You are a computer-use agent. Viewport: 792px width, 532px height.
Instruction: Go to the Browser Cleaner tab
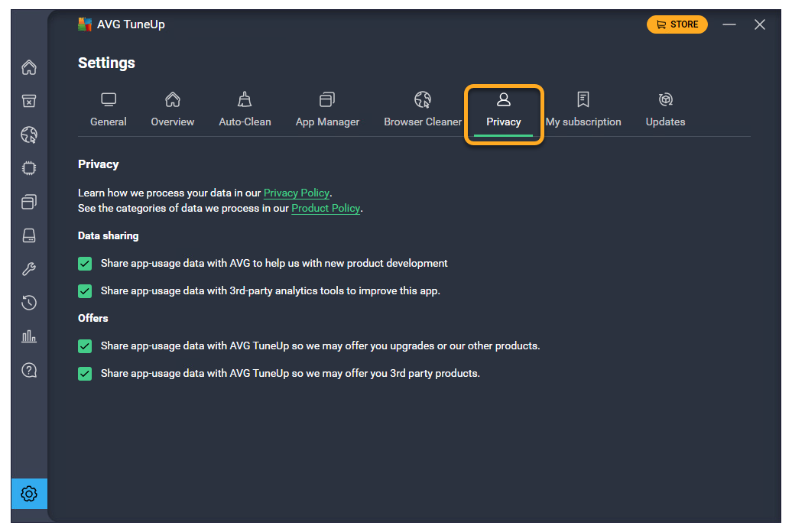[423, 110]
